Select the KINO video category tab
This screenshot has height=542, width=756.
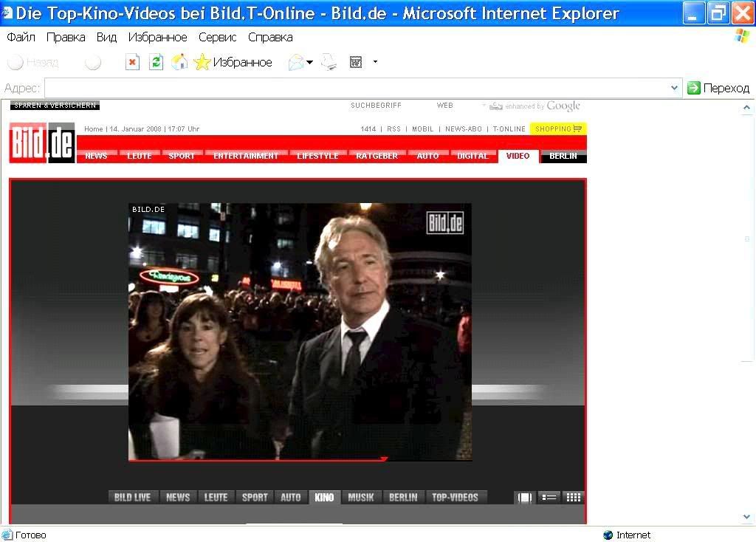pyautogui.click(x=324, y=498)
